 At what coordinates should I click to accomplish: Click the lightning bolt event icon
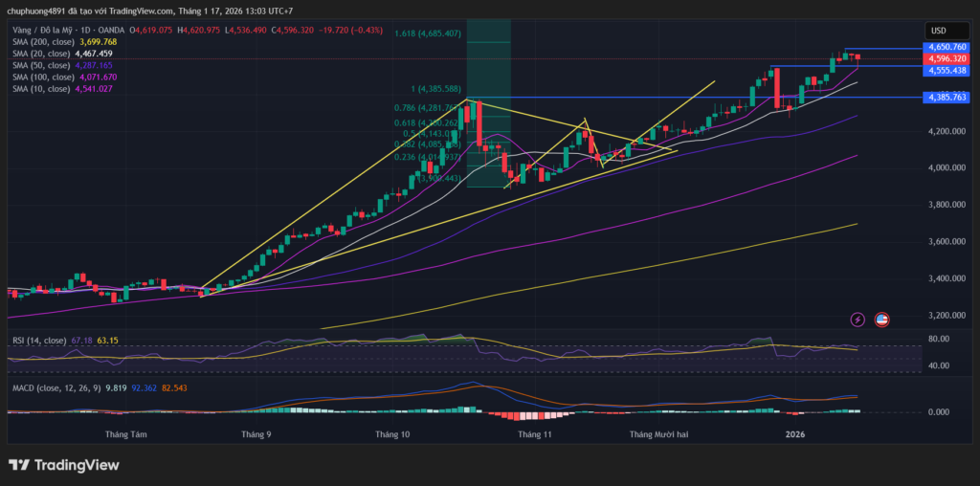[x=857, y=319]
